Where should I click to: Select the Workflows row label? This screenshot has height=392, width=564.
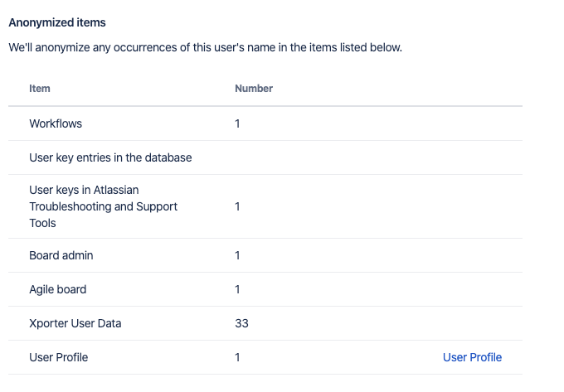pyautogui.click(x=56, y=123)
